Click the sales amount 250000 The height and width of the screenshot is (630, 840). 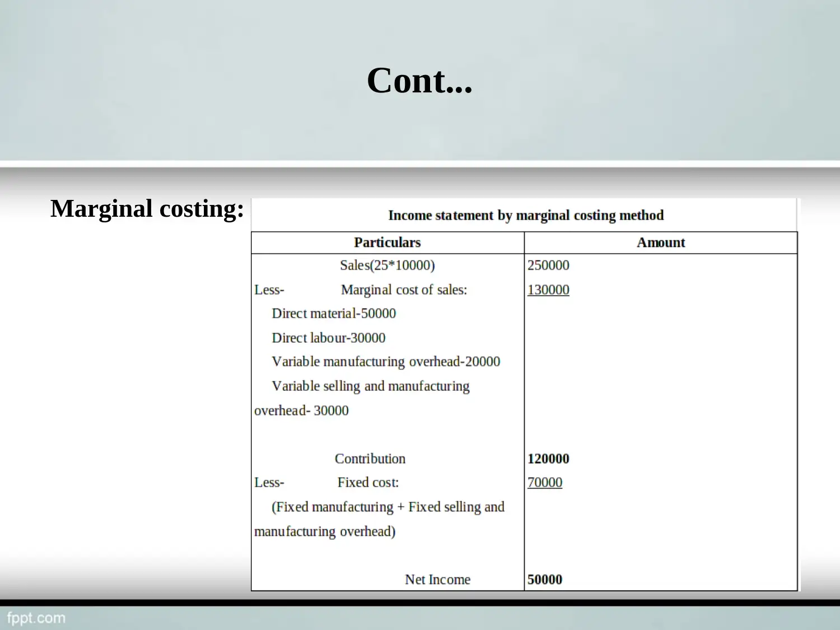click(548, 265)
